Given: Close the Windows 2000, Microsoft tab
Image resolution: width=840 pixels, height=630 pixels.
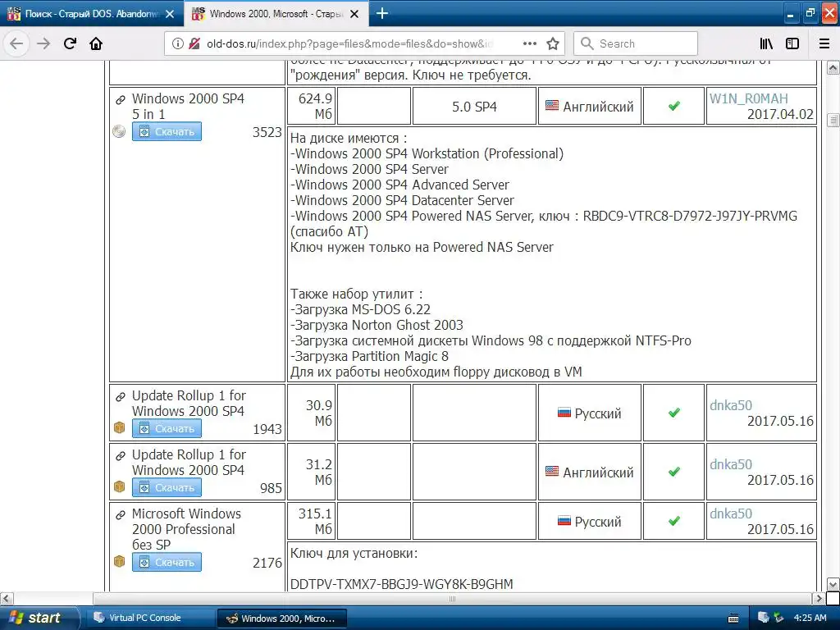Looking at the screenshot, I should (x=354, y=14).
